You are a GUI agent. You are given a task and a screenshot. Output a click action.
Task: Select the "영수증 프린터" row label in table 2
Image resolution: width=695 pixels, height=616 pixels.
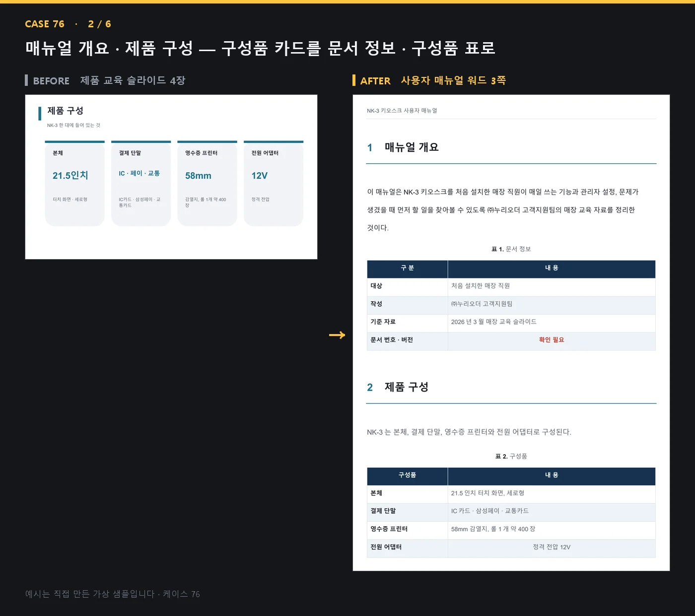point(389,529)
